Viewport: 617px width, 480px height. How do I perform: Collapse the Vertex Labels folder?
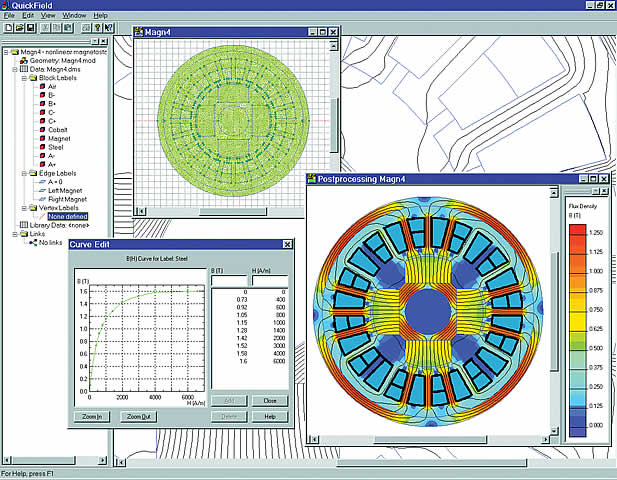pos(24,208)
